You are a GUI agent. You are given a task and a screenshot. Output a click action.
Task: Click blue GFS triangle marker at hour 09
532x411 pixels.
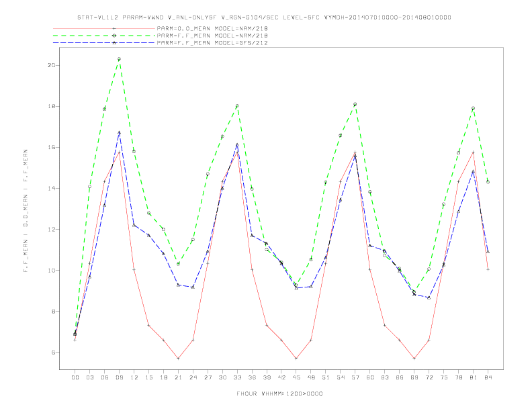click(x=119, y=132)
